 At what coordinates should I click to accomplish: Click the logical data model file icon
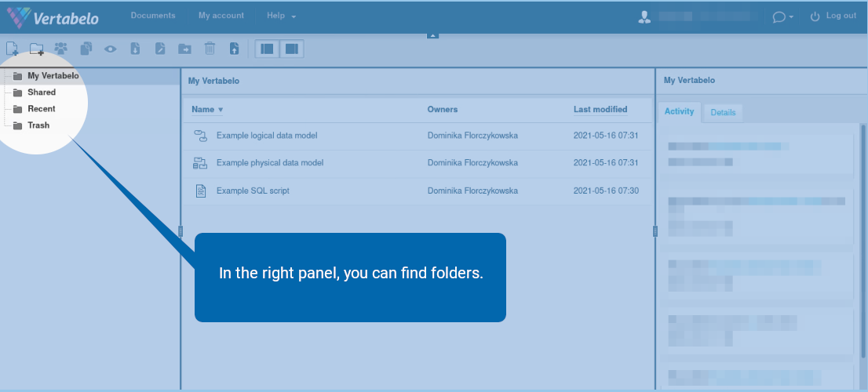coord(200,136)
